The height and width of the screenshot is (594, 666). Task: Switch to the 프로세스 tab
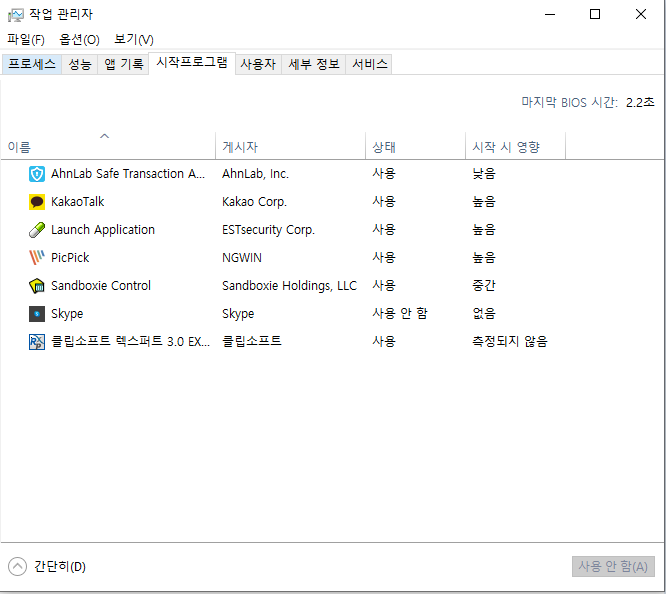32,64
